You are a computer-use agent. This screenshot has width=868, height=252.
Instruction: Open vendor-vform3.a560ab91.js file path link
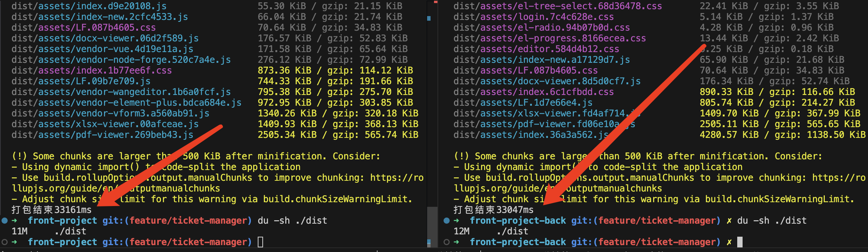pyautogui.click(x=110, y=113)
